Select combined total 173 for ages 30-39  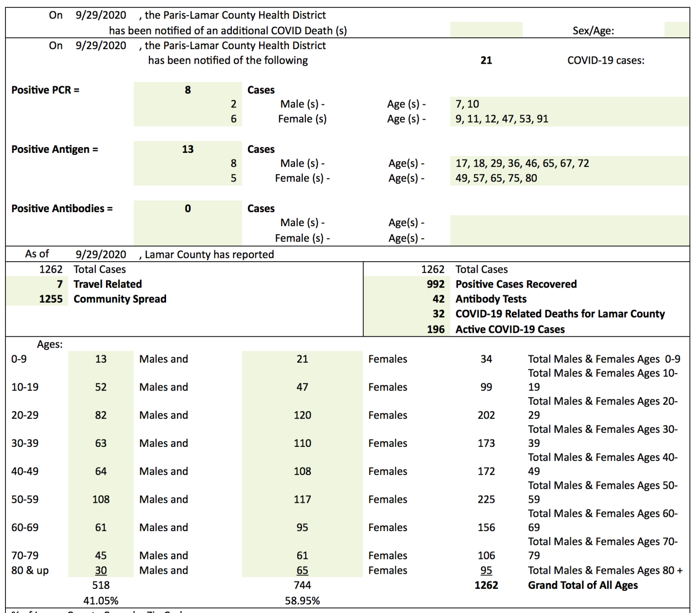click(x=486, y=443)
